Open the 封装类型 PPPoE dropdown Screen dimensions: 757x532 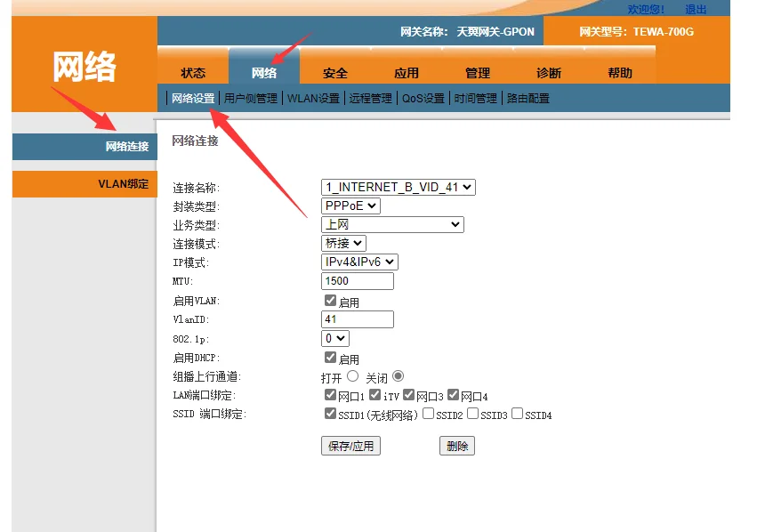coord(350,206)
